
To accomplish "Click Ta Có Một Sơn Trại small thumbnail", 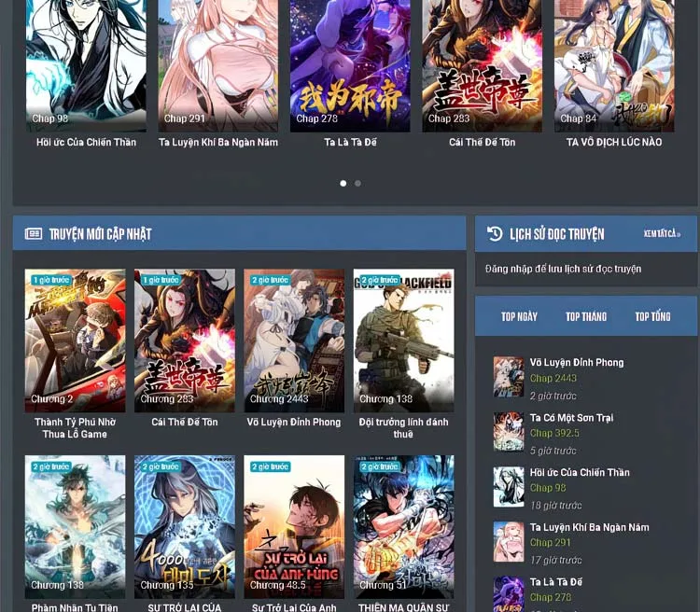I will coord(509,432).
